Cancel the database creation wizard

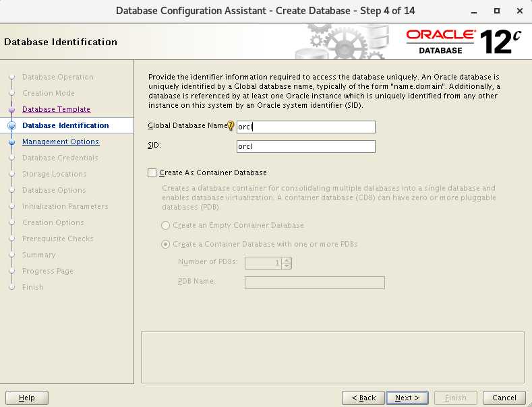504,398
